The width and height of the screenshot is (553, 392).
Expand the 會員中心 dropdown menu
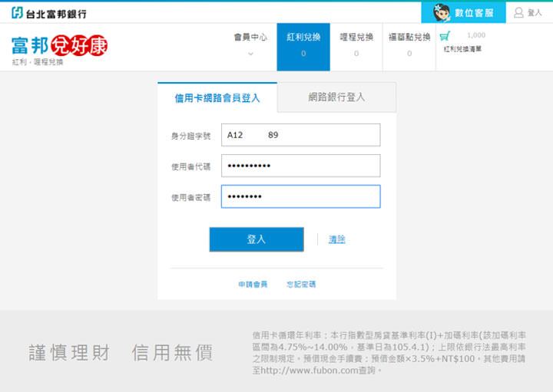click(250, 37)
